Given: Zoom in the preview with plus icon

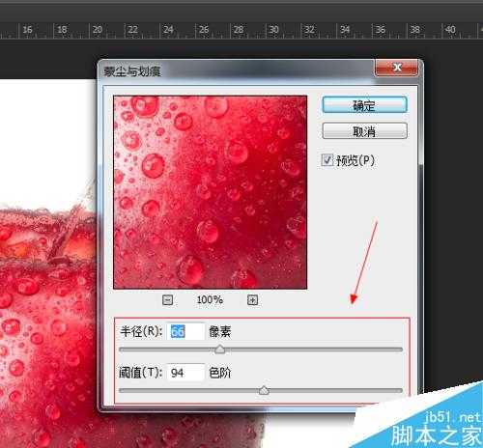Looking at the screenshot, I should pyautogui.click(x=252, y=300).
